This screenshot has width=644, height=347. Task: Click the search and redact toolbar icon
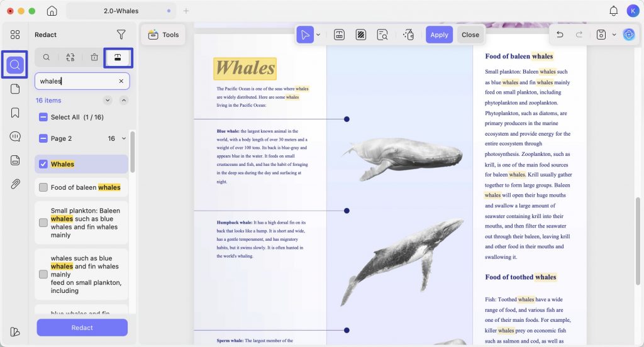(x=382, y=35)
